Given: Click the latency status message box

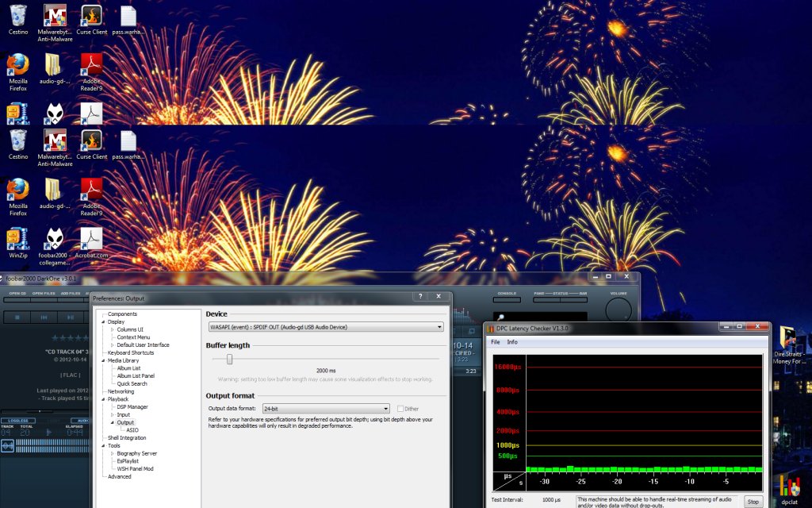Looking at the screenshot, I should (x=657, y=502).
